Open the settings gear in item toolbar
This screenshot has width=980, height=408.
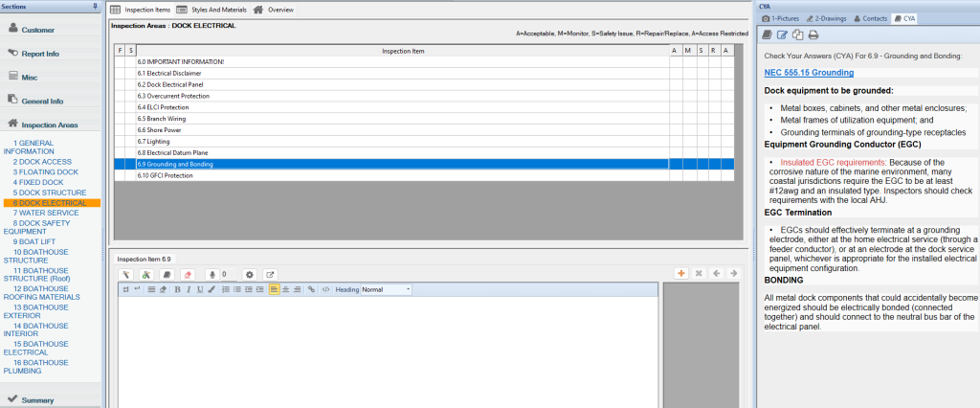(249, 274)
